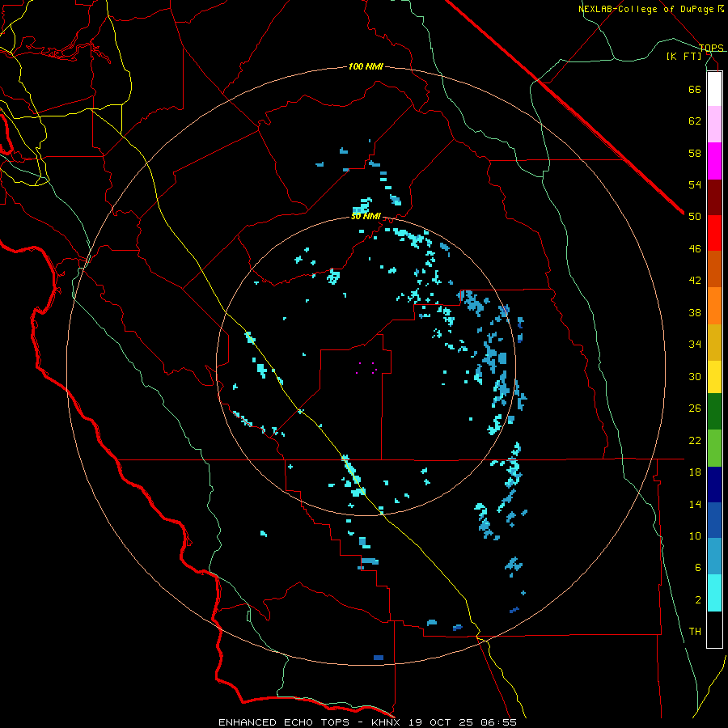
Task: Select the light blue legend swatch
Action: point(714,557)
